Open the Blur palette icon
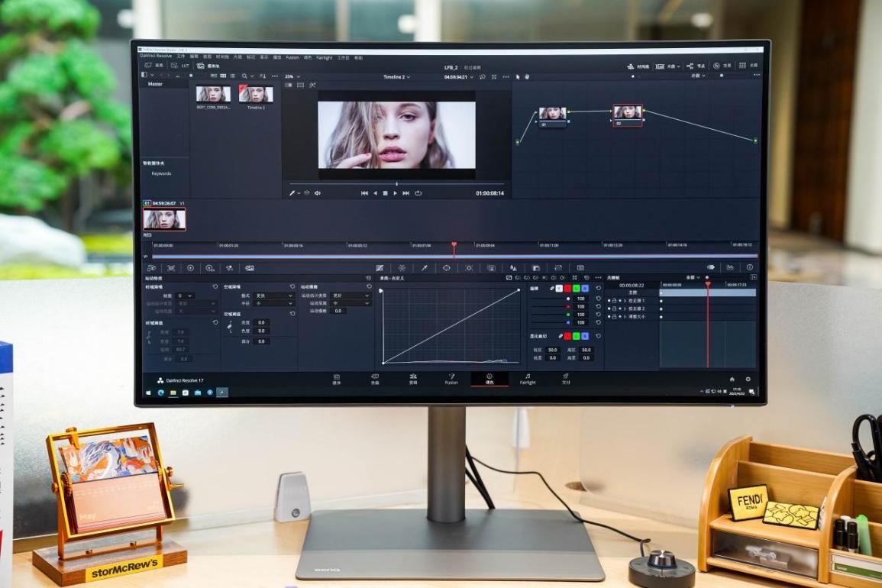The height and width of the screenshot is (588, 882). pos(513,268)
